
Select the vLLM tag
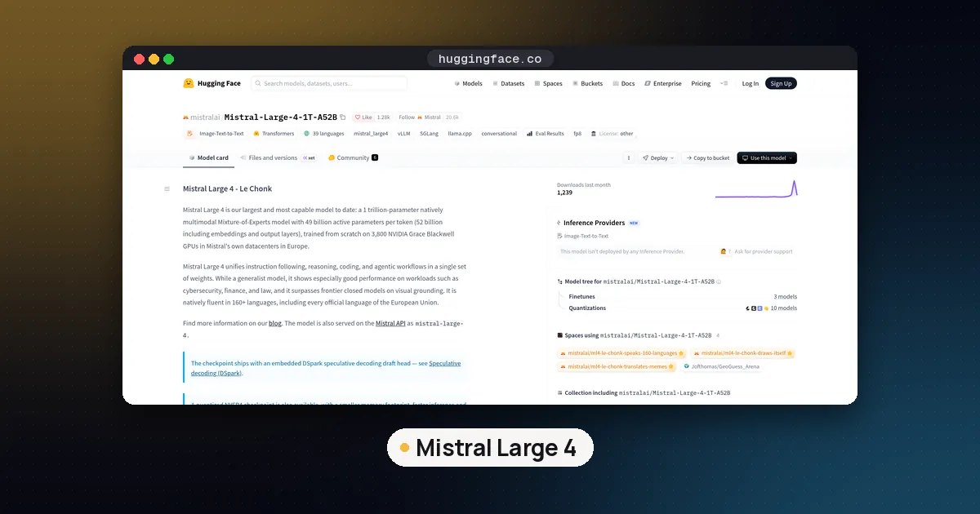click(404, 133)
